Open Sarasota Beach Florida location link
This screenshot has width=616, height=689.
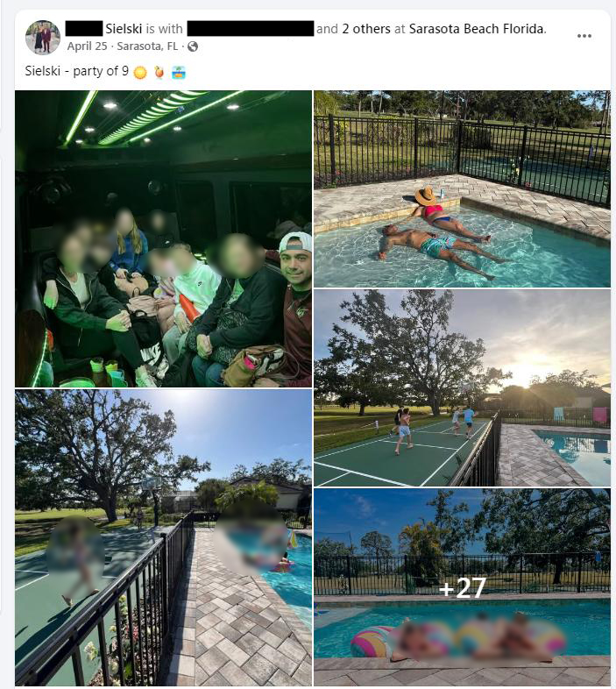click(477, 29)
